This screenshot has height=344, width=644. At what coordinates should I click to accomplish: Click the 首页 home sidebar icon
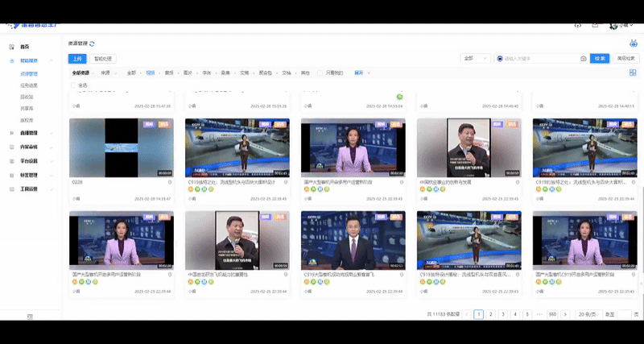(x=11, y=47)
